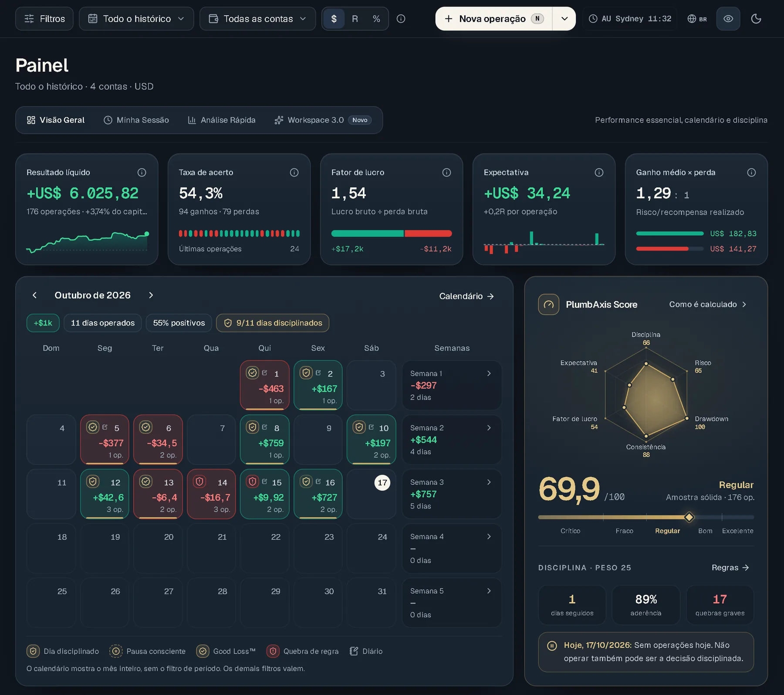
Task: Switch values to percent mode
Action: pyautogui.click(x=376, y=19)
